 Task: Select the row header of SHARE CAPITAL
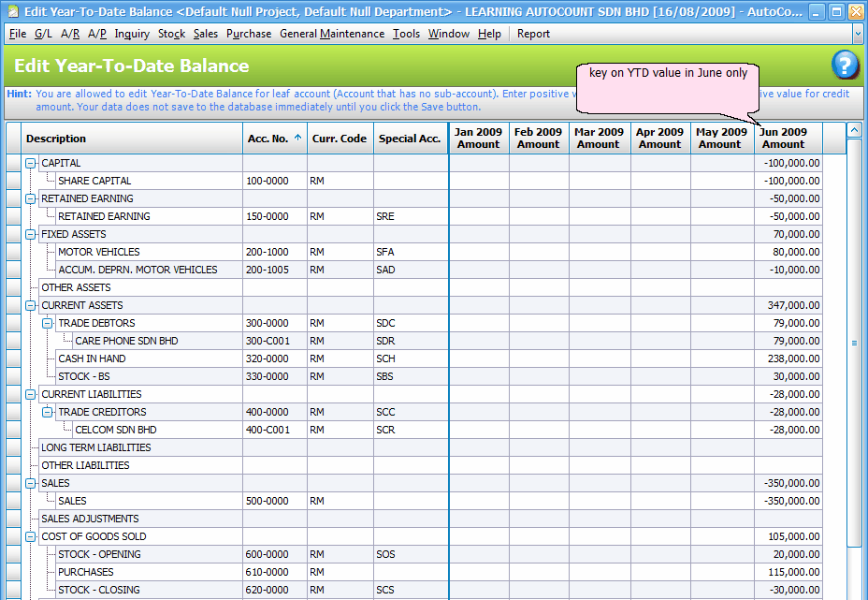tap(13, 182)
